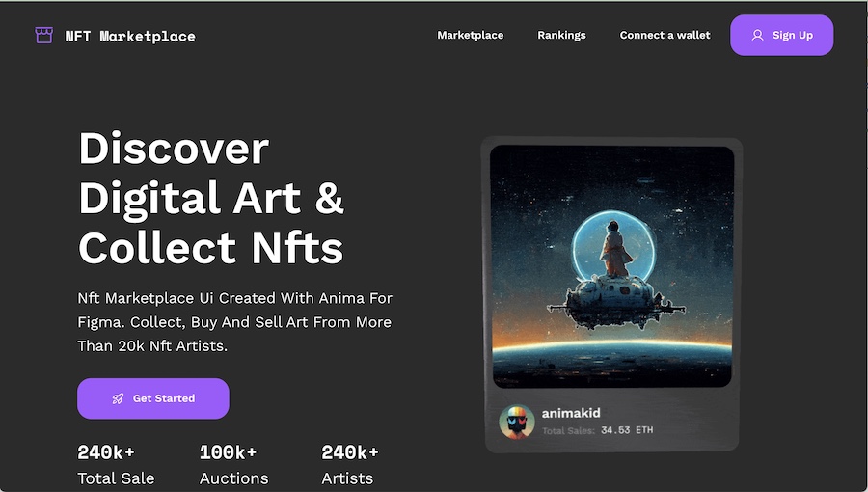Click the animakid avatar image
Viewport: 868px width, 492px height.
point(517,422)
